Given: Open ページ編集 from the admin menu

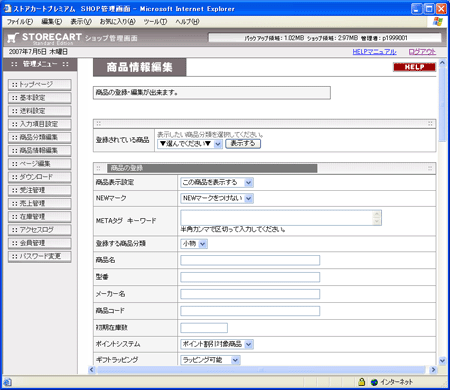Looking at the screenshot, I should (x=40, y=164).
